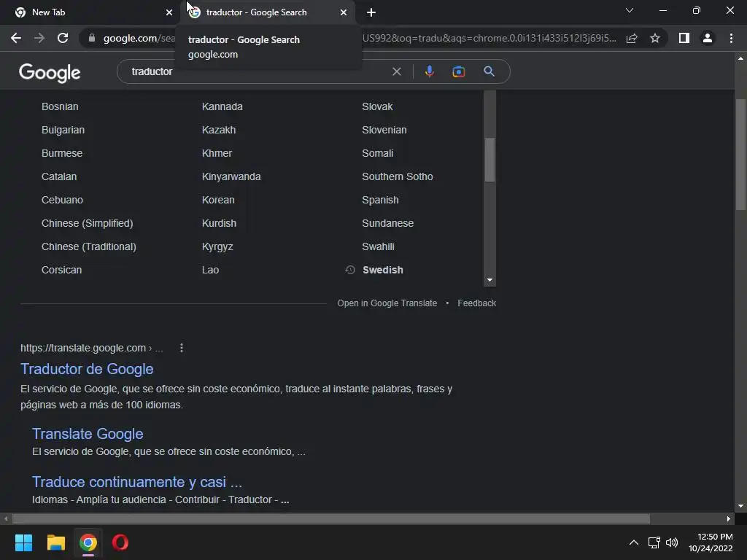
Task: Open the Chrome profile menu
Action: (708, 38)
